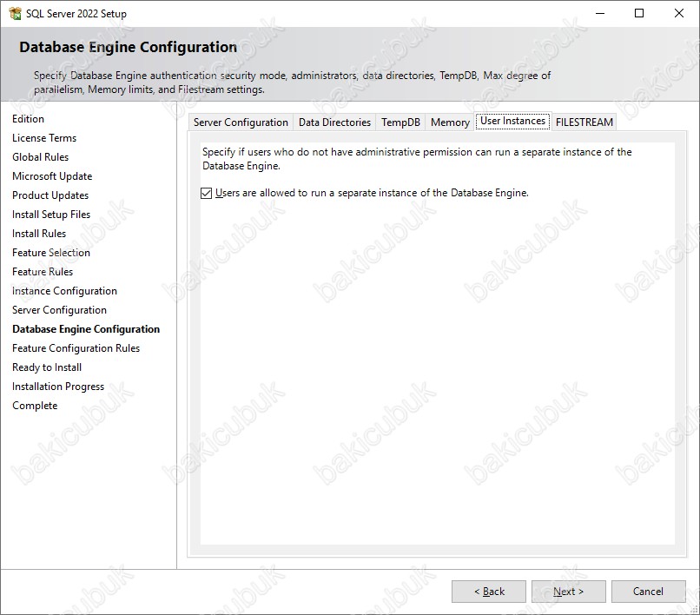The height and width of the screenshot is (615, 700).
Task: Proceed with the Next button
Action: (568, 592)
